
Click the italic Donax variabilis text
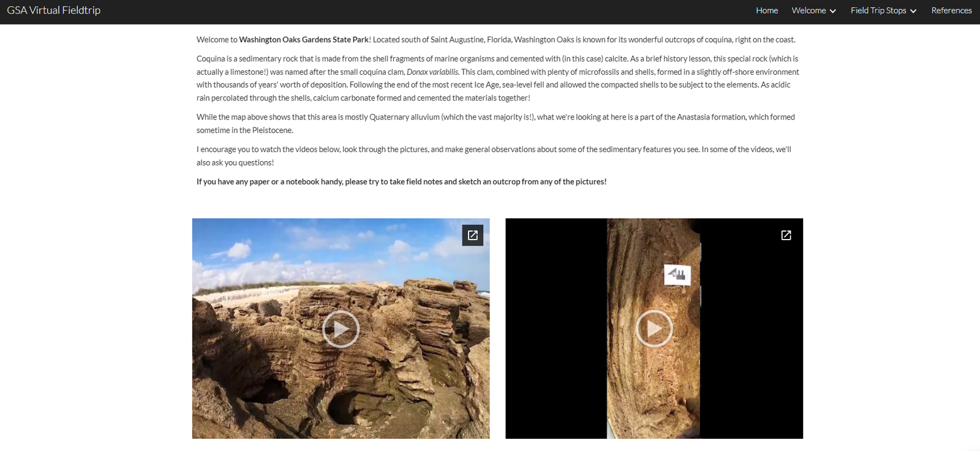tap(432, 72)
